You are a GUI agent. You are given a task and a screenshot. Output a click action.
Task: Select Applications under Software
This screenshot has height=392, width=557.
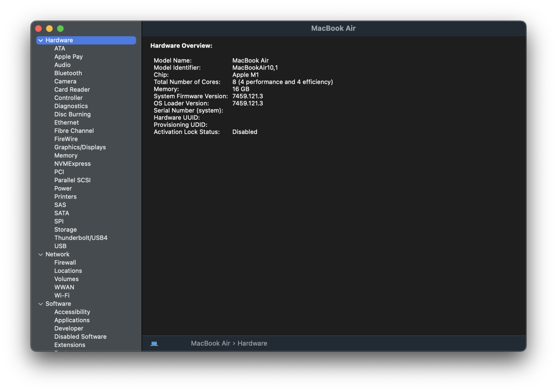pos(72,320)
